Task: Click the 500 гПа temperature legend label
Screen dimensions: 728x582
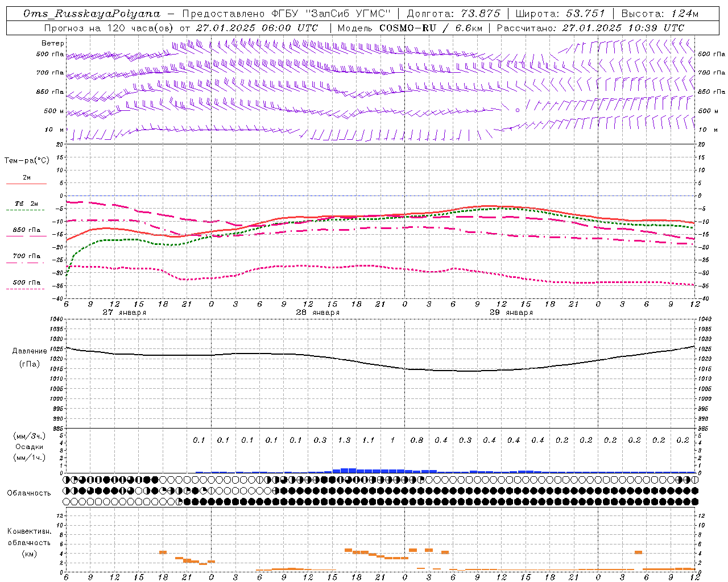Action: tap(27, 282)
